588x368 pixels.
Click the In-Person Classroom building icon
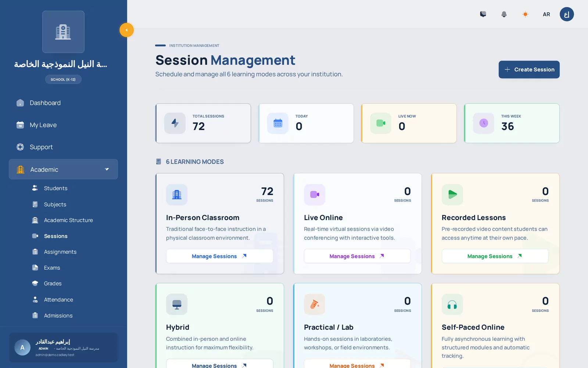[177, 195]
